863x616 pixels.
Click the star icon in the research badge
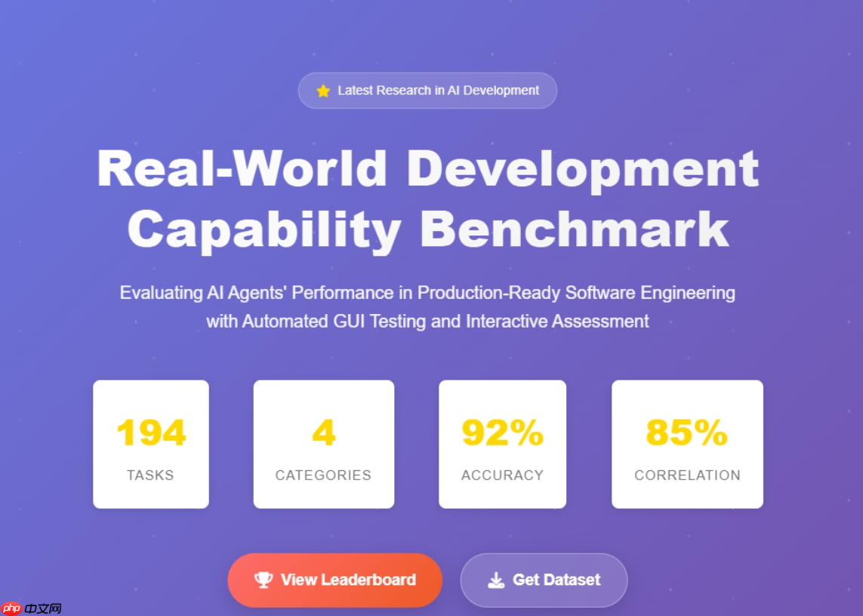(323, 90)
